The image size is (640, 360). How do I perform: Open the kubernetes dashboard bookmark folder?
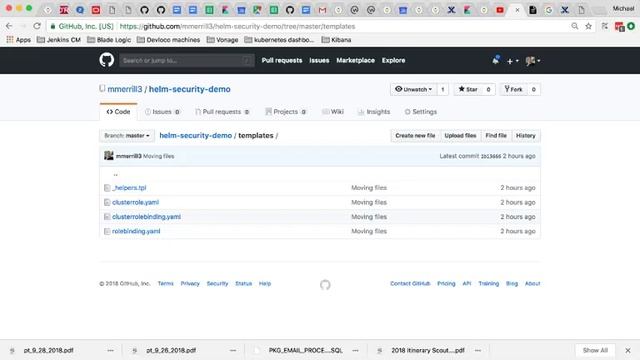click(x=280, y=40)
